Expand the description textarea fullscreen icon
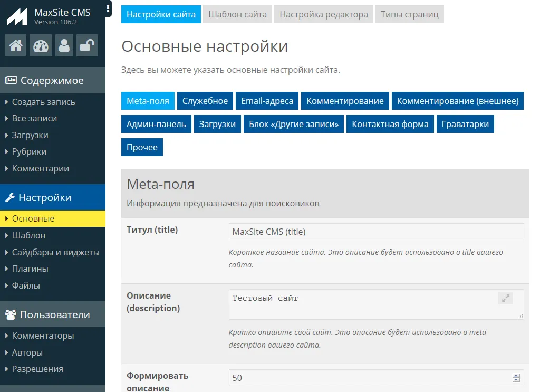Screen dimensions: 540x392 506,298
